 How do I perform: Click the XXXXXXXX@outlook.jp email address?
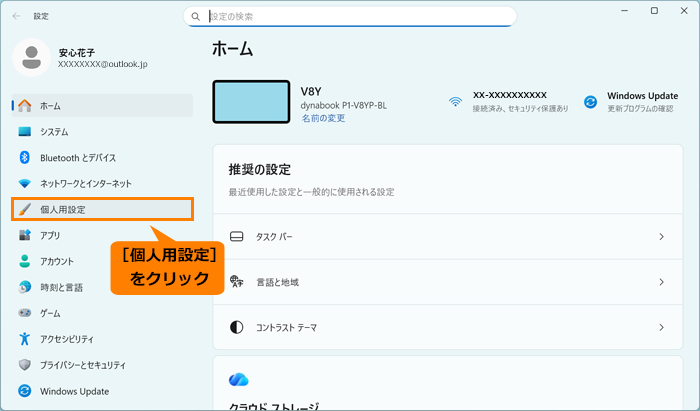click(103, 64)
